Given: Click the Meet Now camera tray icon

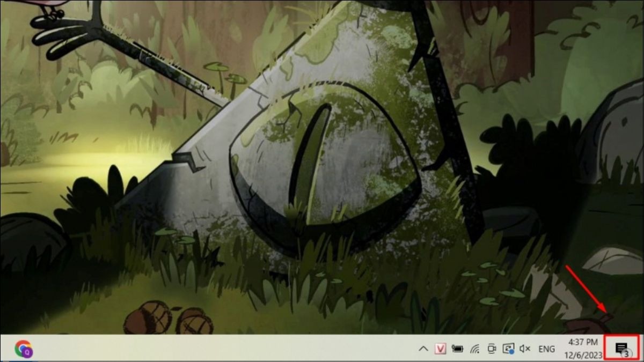Looking at the screenshot, I should click(491, 349).
